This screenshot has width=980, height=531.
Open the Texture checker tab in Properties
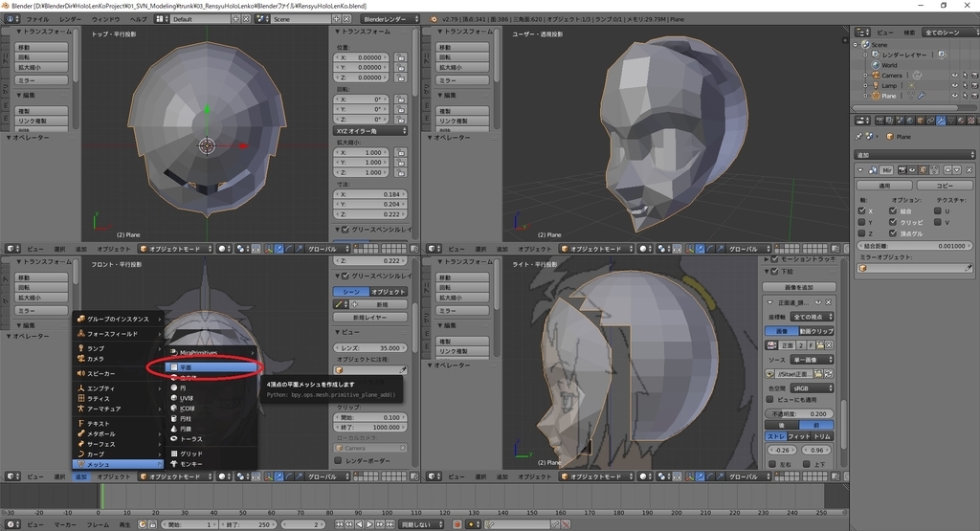coord(971,121)
